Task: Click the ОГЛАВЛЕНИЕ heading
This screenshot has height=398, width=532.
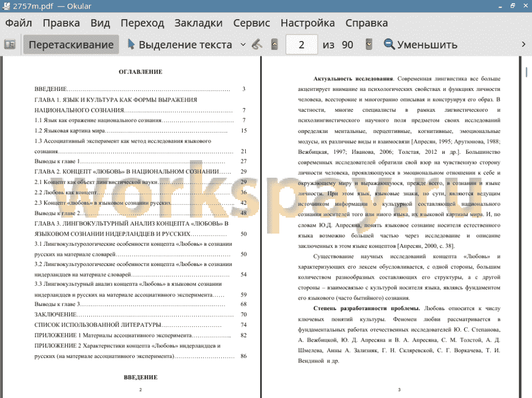Action: click(x=140, y=72)
